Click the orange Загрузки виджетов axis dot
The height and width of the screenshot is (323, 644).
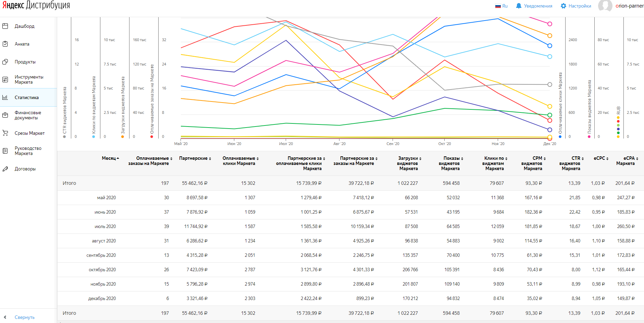123,137
